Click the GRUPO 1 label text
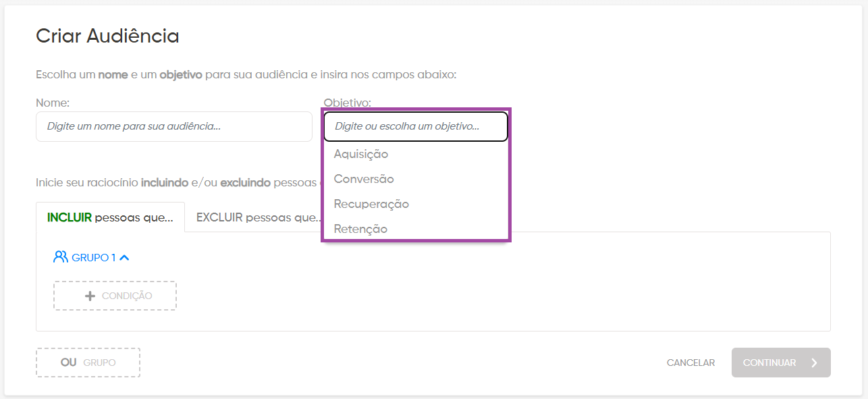The width and height of the screenshot is (868, 399). click(94, 257)
